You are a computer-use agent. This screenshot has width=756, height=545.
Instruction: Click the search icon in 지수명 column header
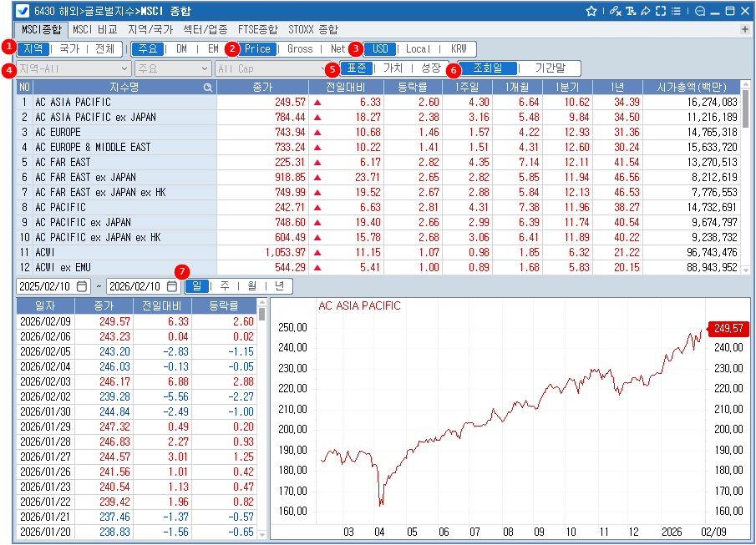tap(207, 87)
